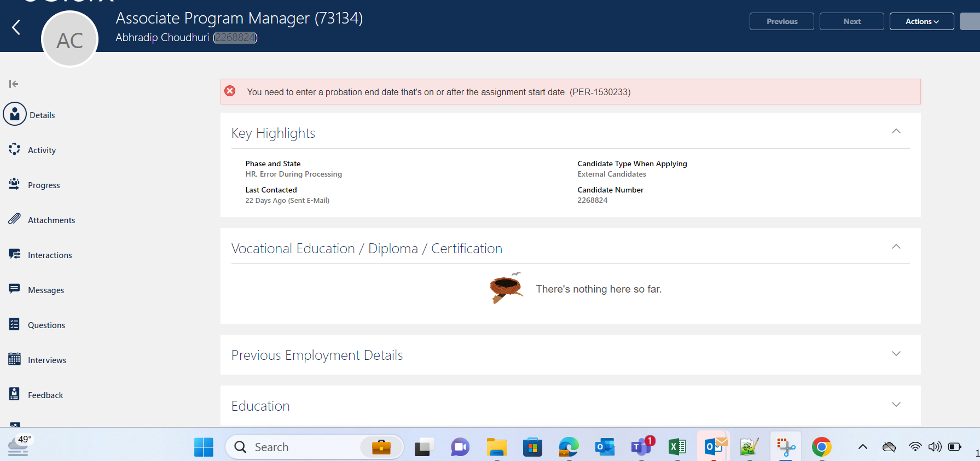Click the "22 Days Ago (Sent E-Mail)" value
This screenshot has width=980, height=461.
click(x=287, y=200)
